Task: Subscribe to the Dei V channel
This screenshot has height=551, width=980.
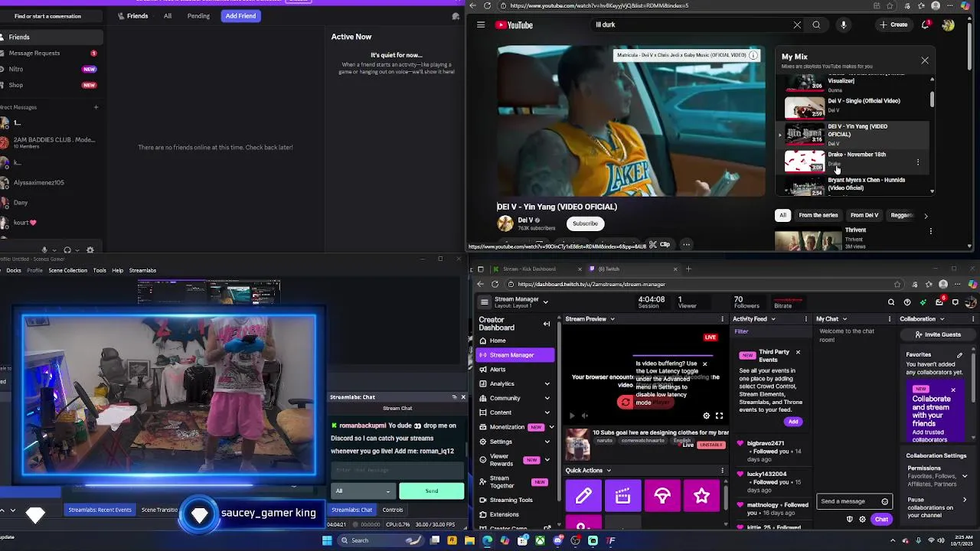Action: click(585, 223)
